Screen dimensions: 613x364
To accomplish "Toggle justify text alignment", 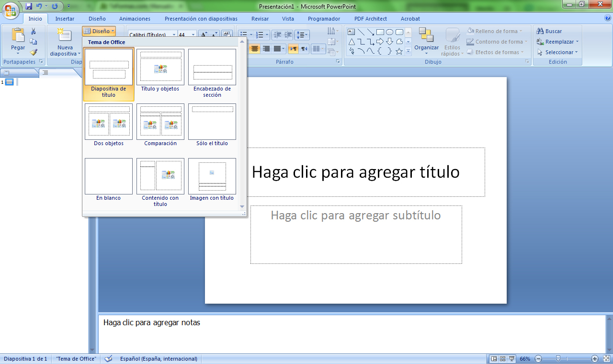I will 277,49.
